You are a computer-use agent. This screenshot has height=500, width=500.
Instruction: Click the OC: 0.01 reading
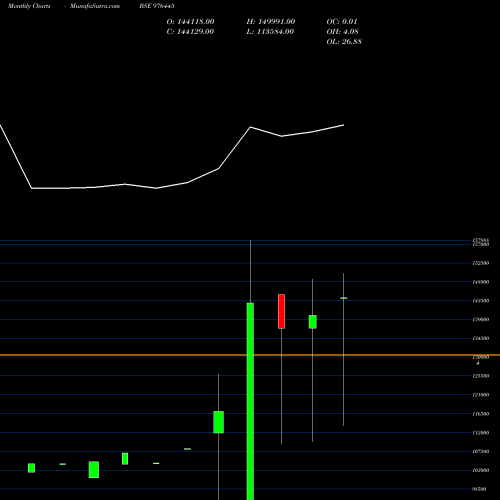point(342,22)
